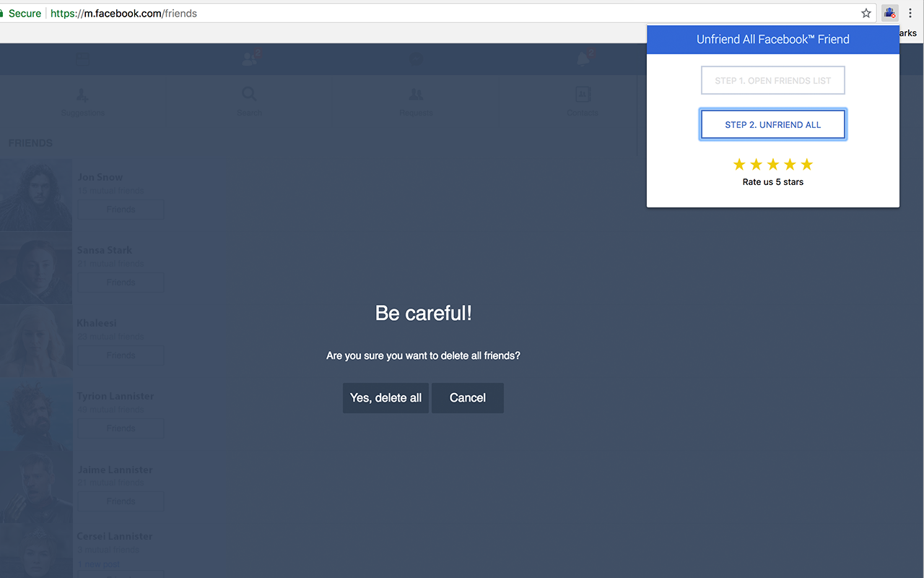Image resolution: width=924 pixels, height=578 pixels.
Task: Click Friends button under Jon Snow
Action: pyautogui.click(x=121, y=210)
